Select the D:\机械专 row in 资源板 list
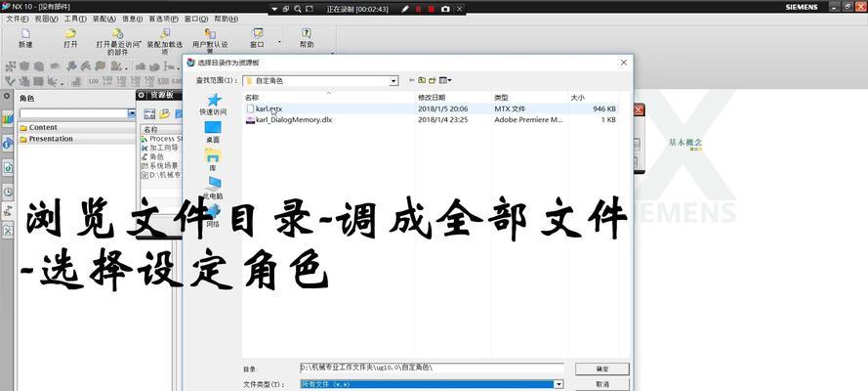This screenshot has height=391, width=868. (x=161, y=174)
